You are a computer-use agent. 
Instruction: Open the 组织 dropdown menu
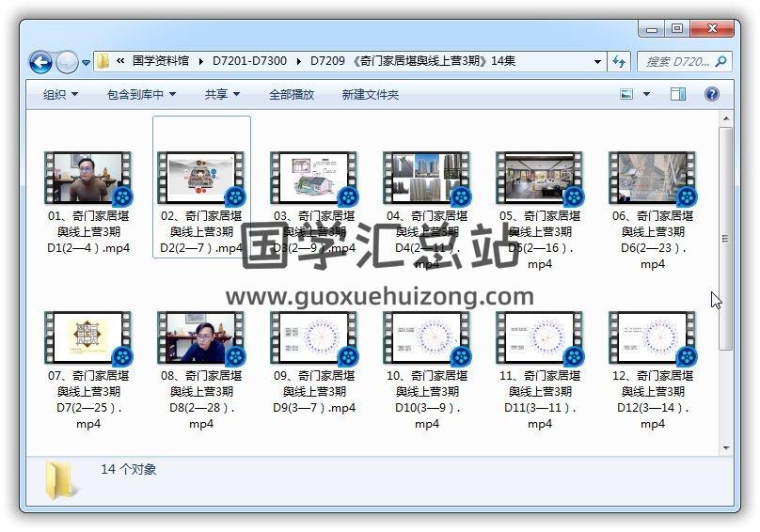[x=60, y=95]
